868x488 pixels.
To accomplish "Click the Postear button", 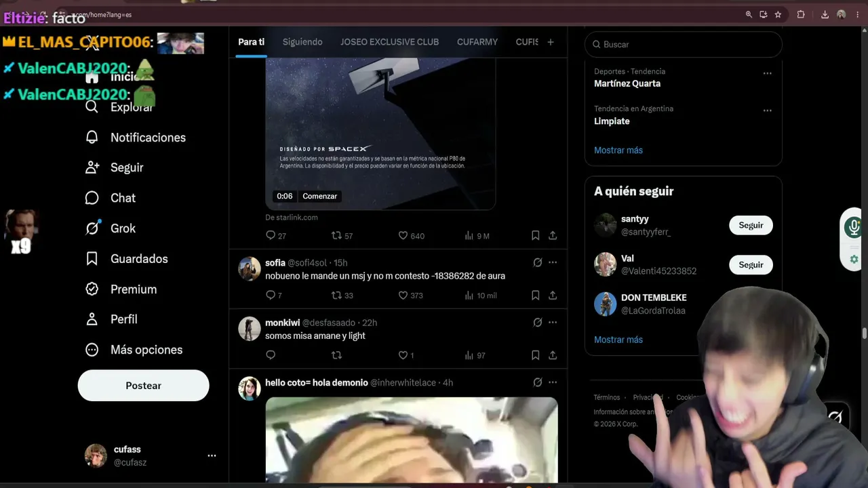I will [144, 386].
